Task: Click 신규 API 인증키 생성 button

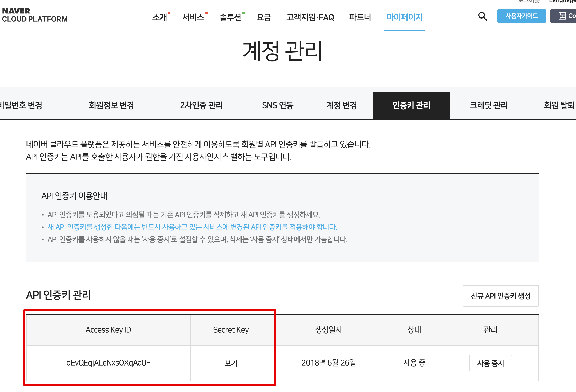Action: 501,296
